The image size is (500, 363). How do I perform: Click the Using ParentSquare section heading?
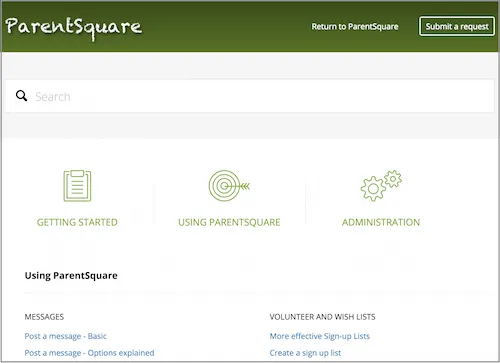(71, 276)
